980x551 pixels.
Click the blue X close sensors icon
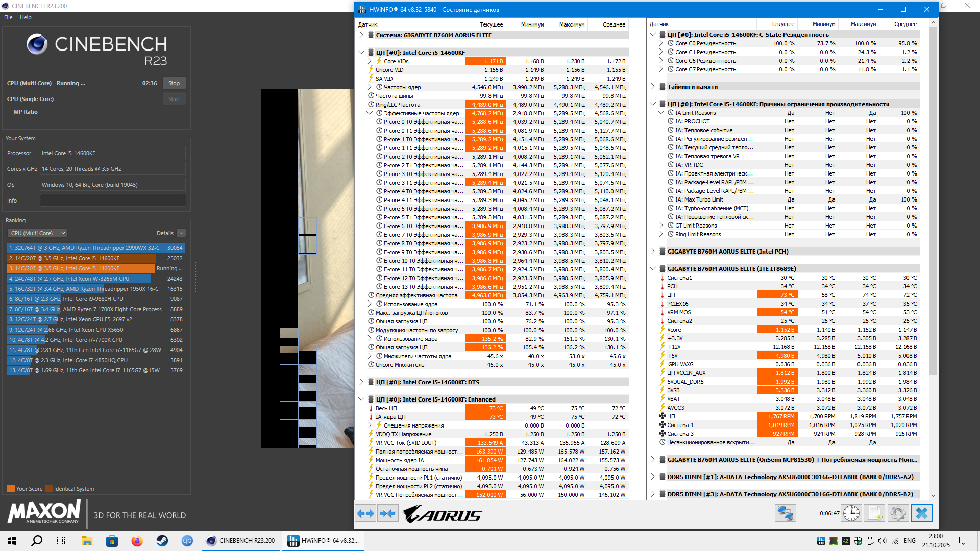pyautogui.click(x=921, y=513)
